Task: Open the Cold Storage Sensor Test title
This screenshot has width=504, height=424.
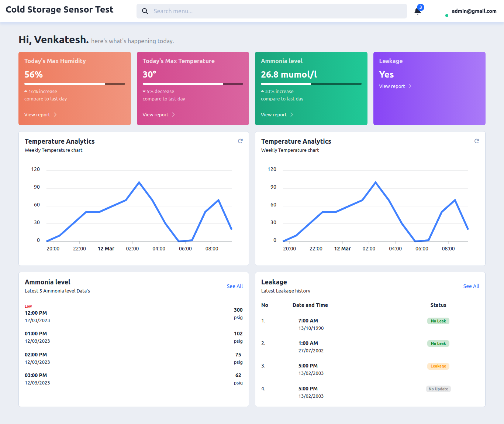Action: click(59, 10)
